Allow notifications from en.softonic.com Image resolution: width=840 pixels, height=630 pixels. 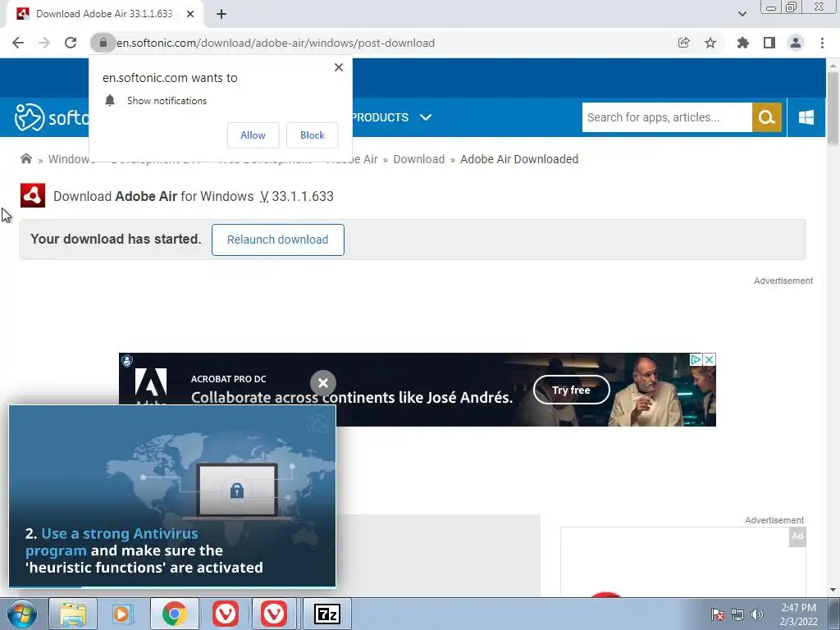pyautogui.click(x=253, y=135)
